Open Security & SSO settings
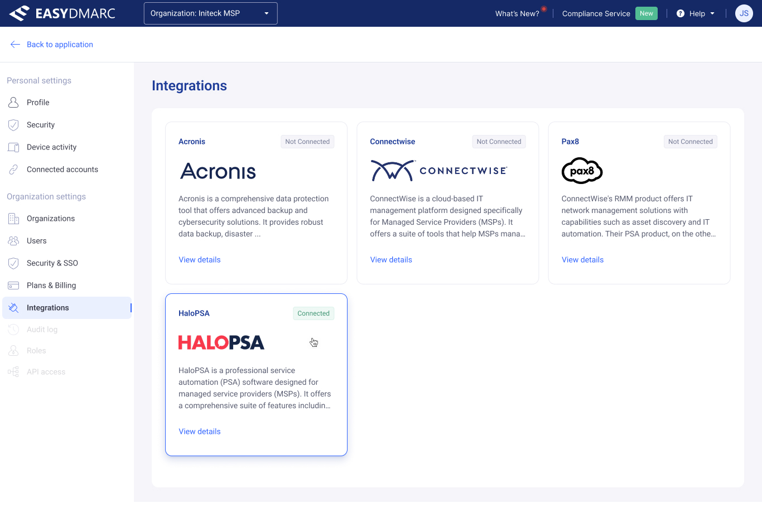The width and height of the screenshot is (762, 532). click(52, 263)
